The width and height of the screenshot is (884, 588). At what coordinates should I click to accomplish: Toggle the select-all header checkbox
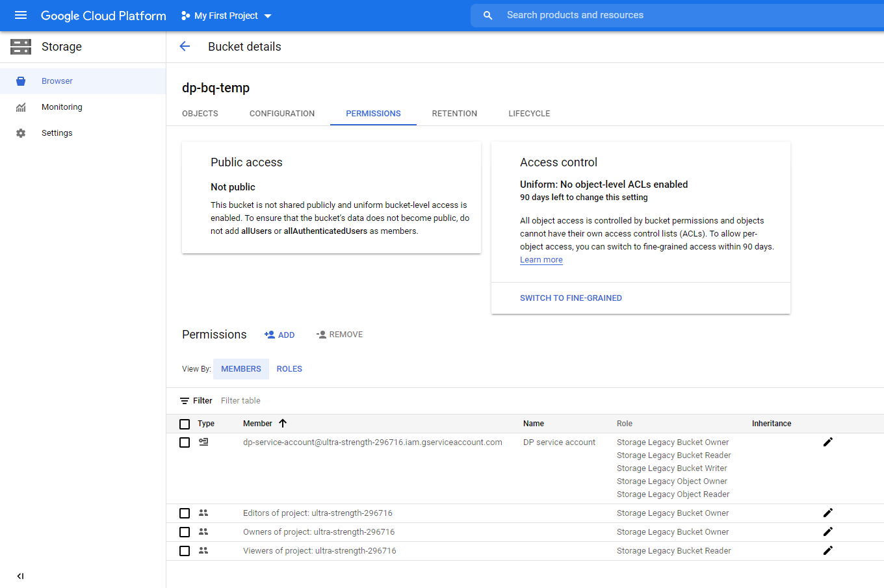tap(185, 424)
